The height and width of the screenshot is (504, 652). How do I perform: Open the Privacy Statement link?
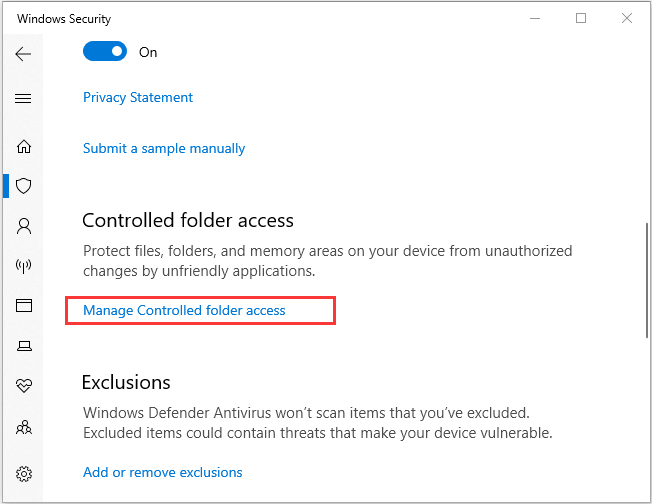(x=138, y=97)
